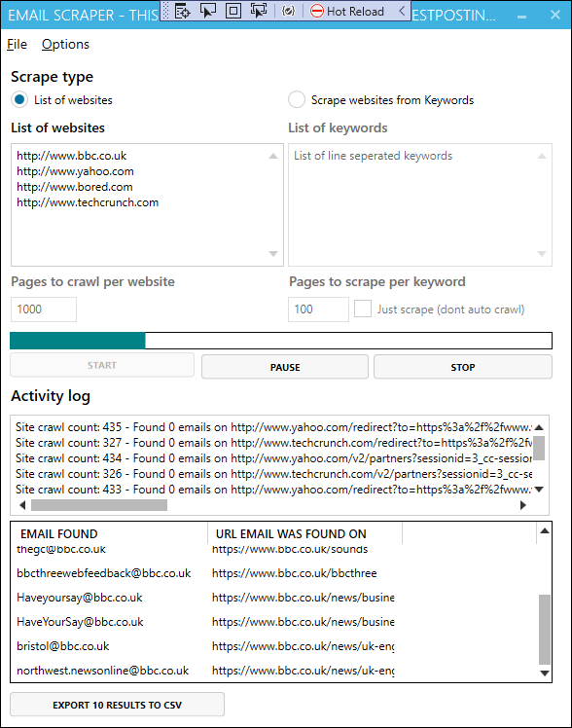This screenshot has height=728, width=572.
Task: Minimize the Email Scraper window
Action: (521, 16)
